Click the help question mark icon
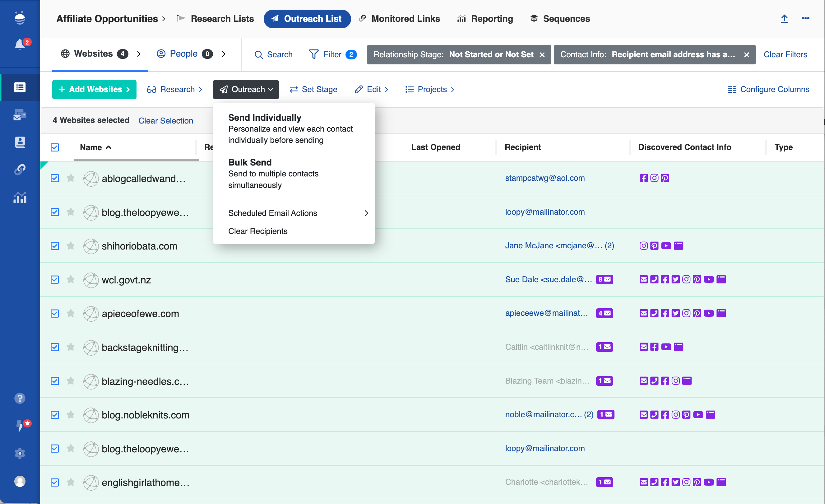The image size is (825, 504). coord(20,398)
